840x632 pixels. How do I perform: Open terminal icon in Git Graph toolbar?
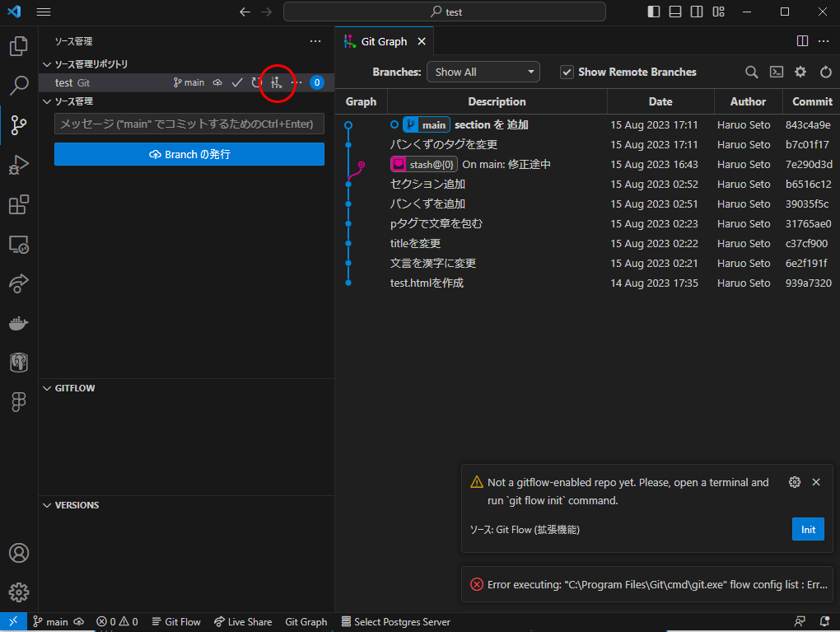point(777,72)
